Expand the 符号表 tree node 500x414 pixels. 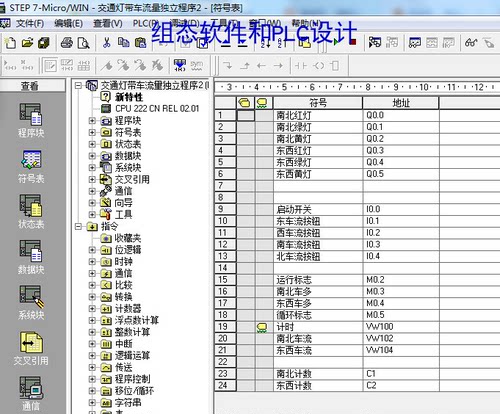click(92, 132)
